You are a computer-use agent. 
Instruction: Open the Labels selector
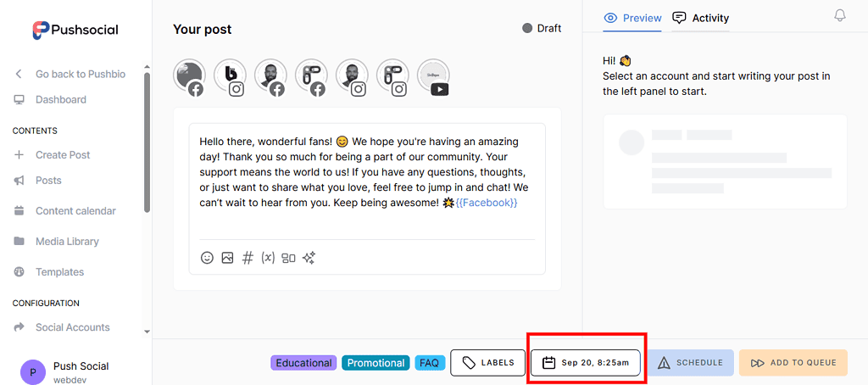click(487, 362)
